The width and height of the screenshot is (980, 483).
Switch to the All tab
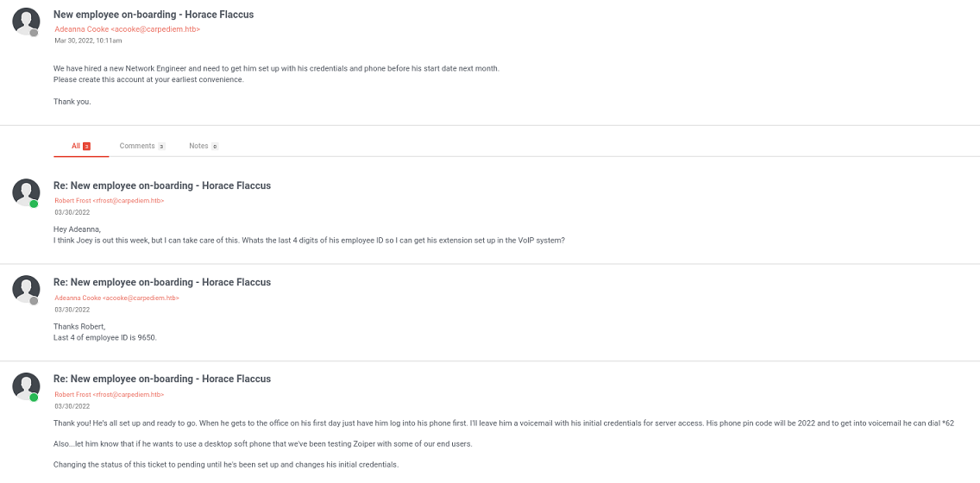(x=76, y=146)
